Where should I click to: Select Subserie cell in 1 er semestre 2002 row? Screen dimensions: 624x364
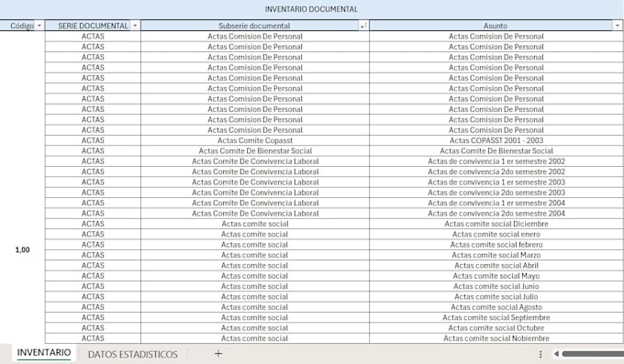click(255, 161)
